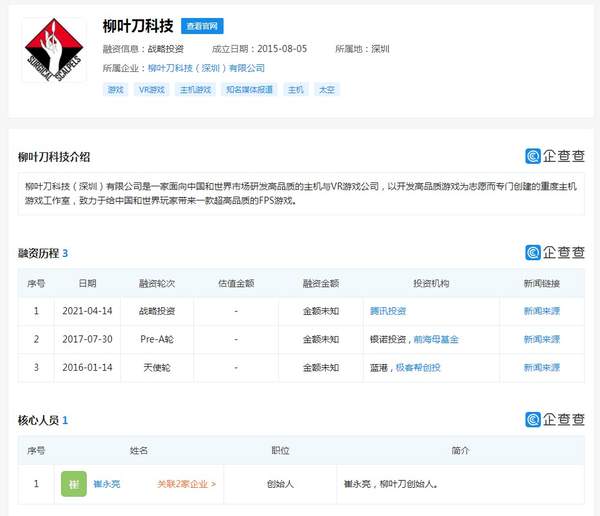The image size is (600, 516).
Task: Open 新闻来源 for the 2016-01-14 round
Action: coord(541,367)
